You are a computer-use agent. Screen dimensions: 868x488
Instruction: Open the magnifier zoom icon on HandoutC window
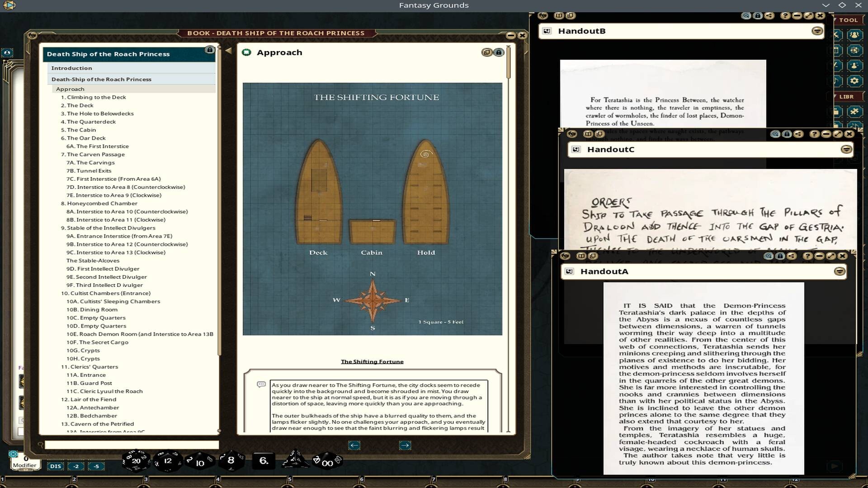pos(775,134)
